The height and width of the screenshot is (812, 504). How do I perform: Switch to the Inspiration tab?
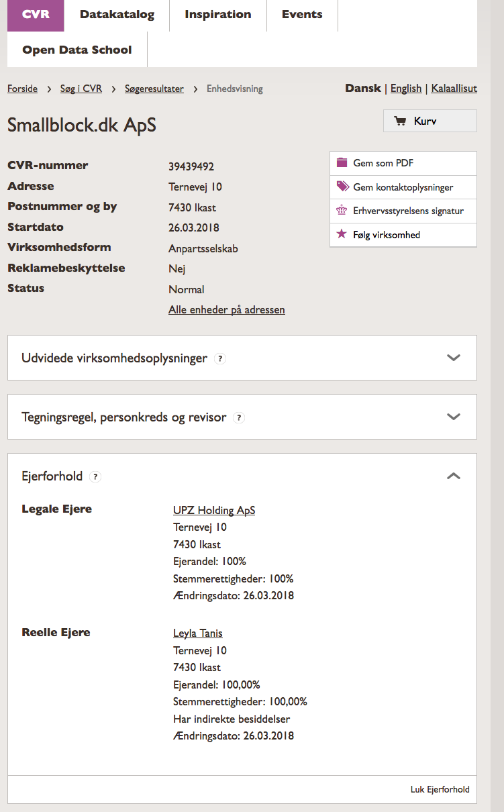tap(218, 15)
